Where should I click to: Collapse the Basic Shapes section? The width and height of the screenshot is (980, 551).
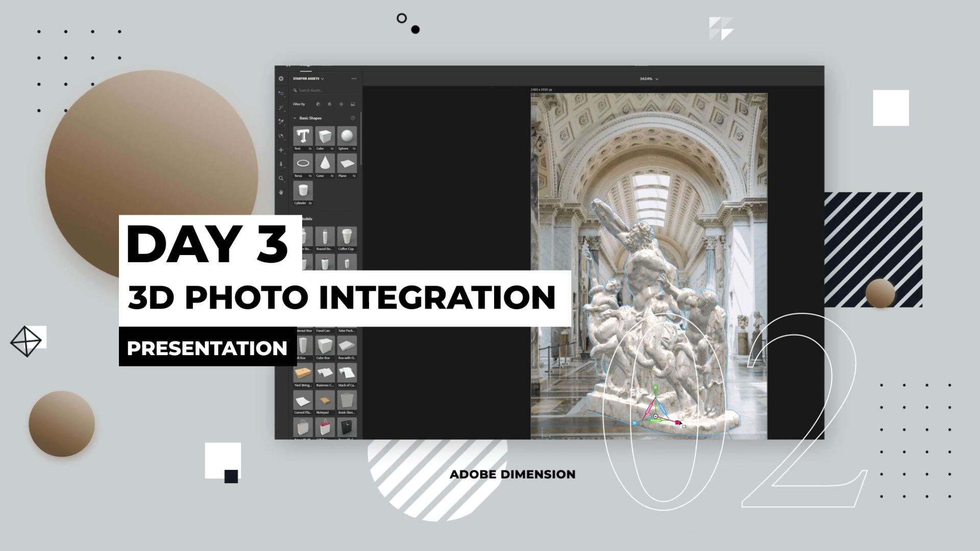coord(295,118)
